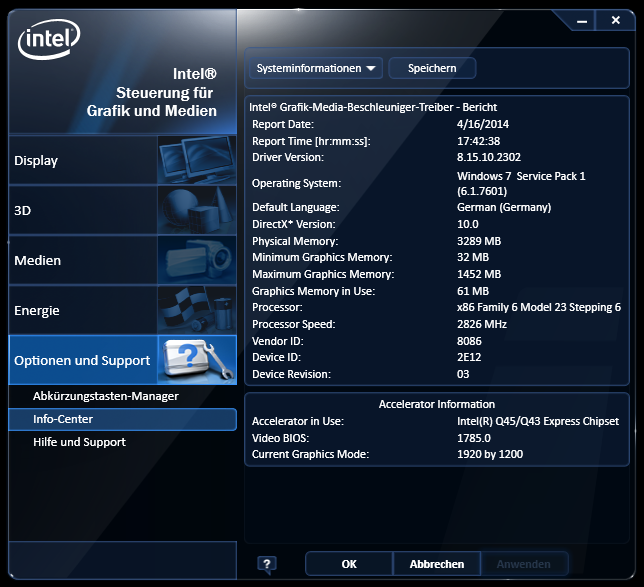The width and height of the screenshot is (644, 587).
Task: Select the Medien menu label
Action: click(37, 260)
